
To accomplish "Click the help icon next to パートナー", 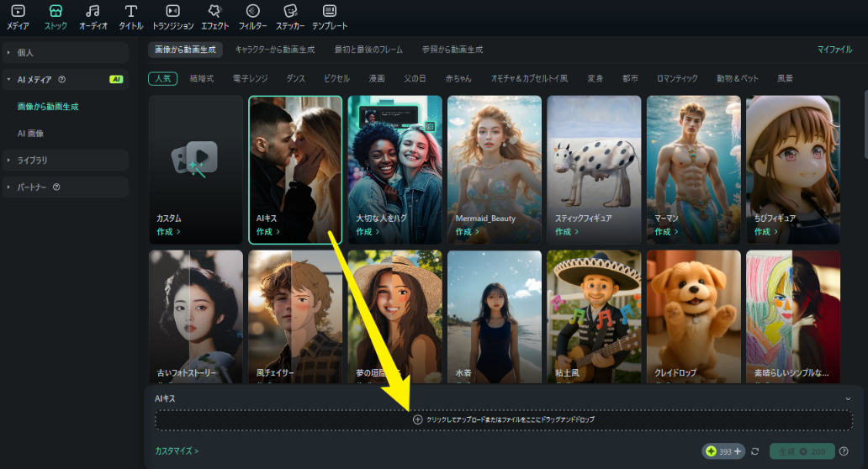I will click(56, 187).
